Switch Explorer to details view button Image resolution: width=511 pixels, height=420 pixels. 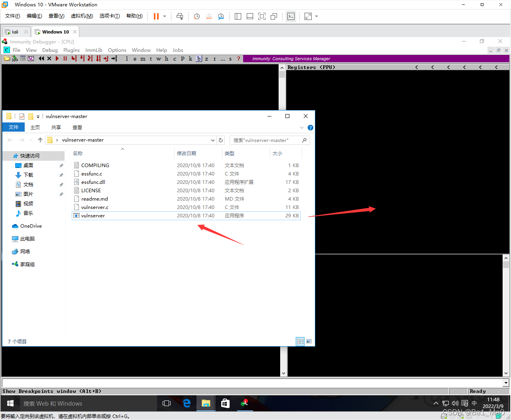300,341
